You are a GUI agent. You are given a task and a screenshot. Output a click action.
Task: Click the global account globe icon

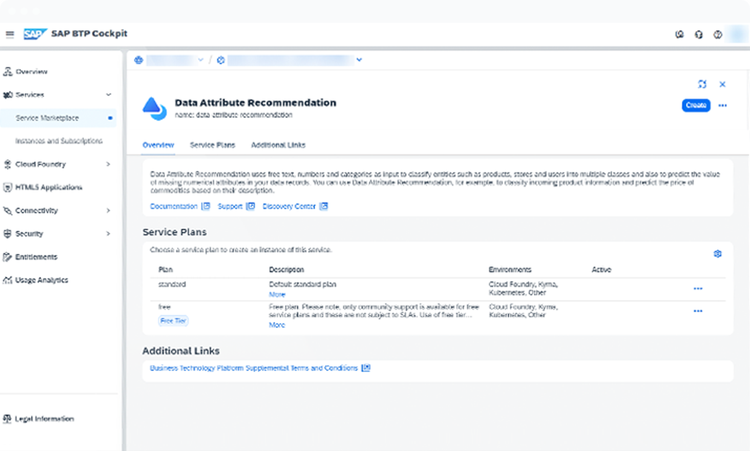[x=139, y=60]
